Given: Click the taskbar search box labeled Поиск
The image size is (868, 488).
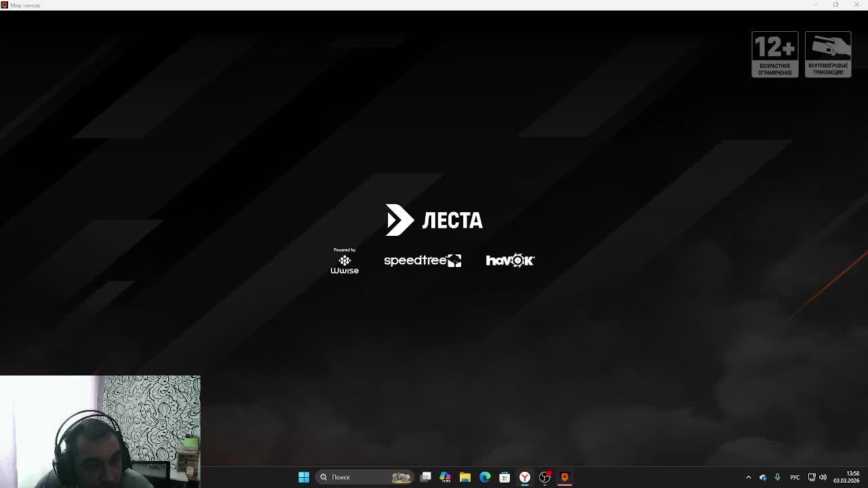Looking at the screenshot, I should coord(366,477).
